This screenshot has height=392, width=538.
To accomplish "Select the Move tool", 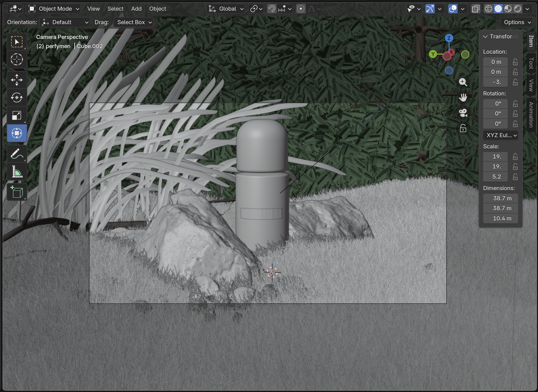I will (x=17, y=80).
